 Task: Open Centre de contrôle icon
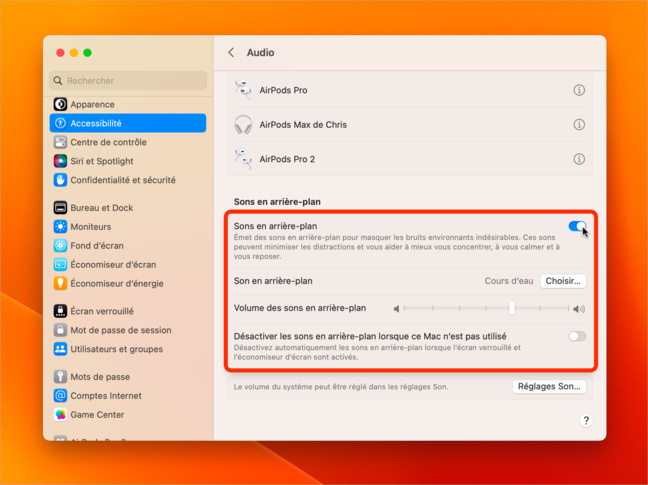60,142
